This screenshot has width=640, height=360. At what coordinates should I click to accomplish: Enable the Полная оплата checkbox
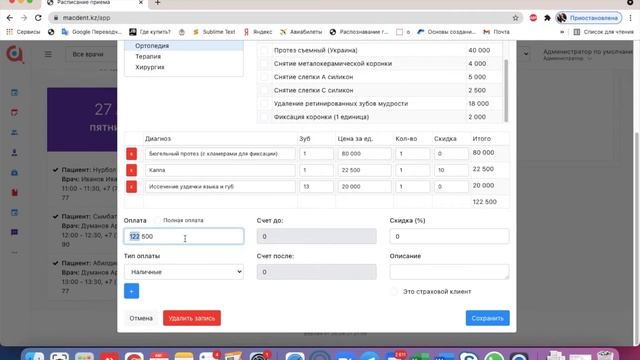pos(158,220)
